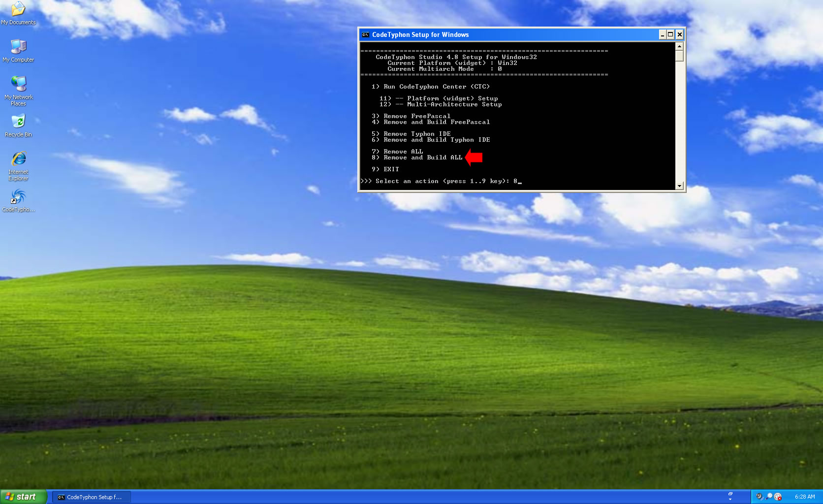The width and height of the screenshot is (823, 504).
Task: Click the 'Current Platform (widget) : Win32' text
Action: (452, 63)
